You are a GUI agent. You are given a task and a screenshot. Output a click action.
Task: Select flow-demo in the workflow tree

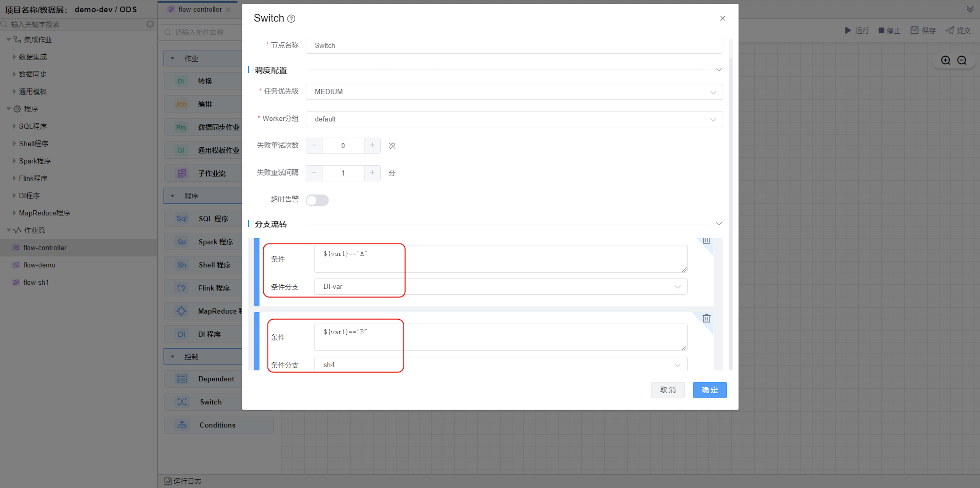click(x=39, y=265)
